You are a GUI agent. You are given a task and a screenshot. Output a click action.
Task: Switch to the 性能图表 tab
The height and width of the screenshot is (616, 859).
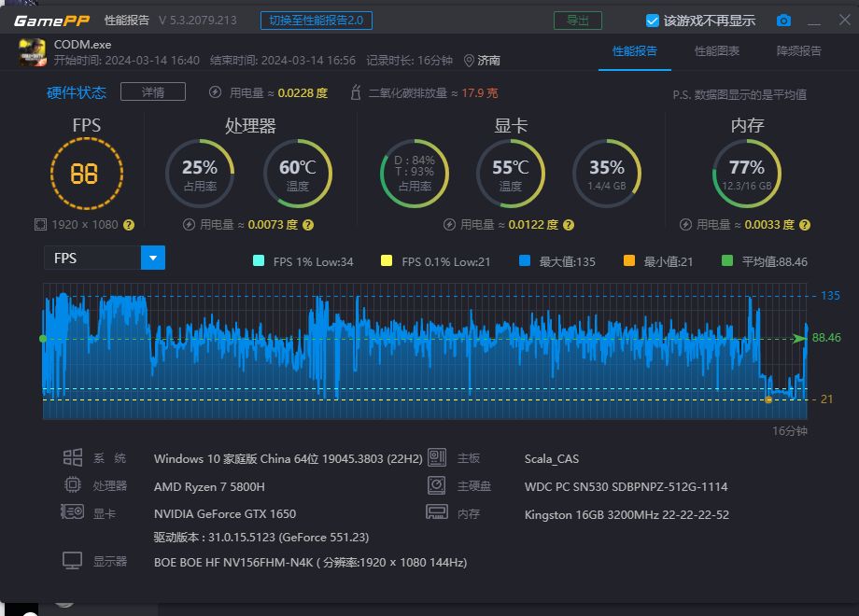pos(716,51)
